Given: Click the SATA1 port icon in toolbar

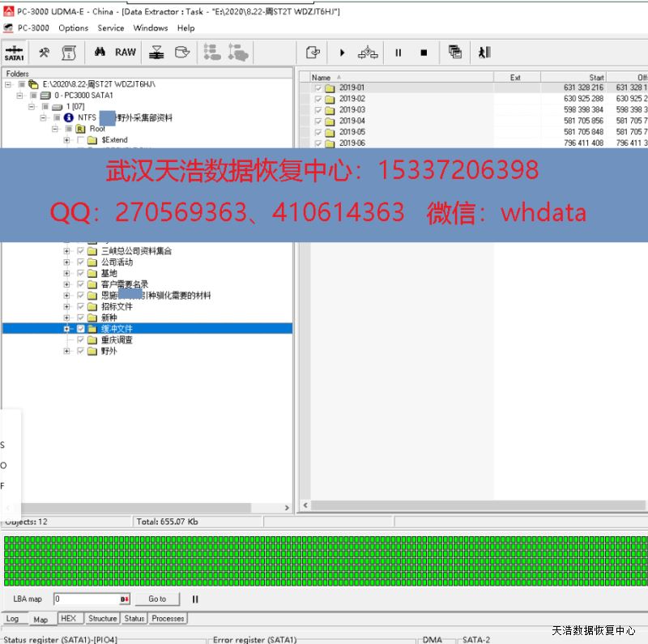Looking at the screenshot, I should click(15, 53).
